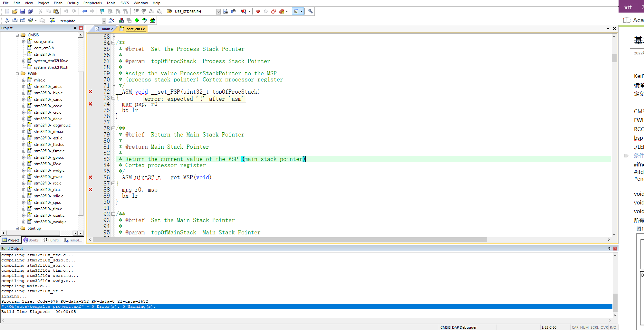Click the Window layout icon in the toolbar
Viewport: 644px width, 330px height.
click(x=296, y=11)
